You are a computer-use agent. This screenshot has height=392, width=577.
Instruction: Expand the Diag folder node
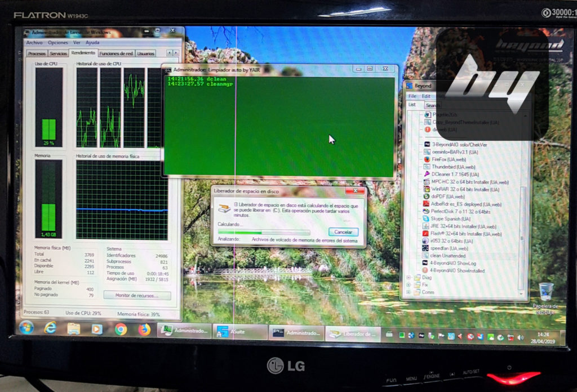tap(409, 278)
